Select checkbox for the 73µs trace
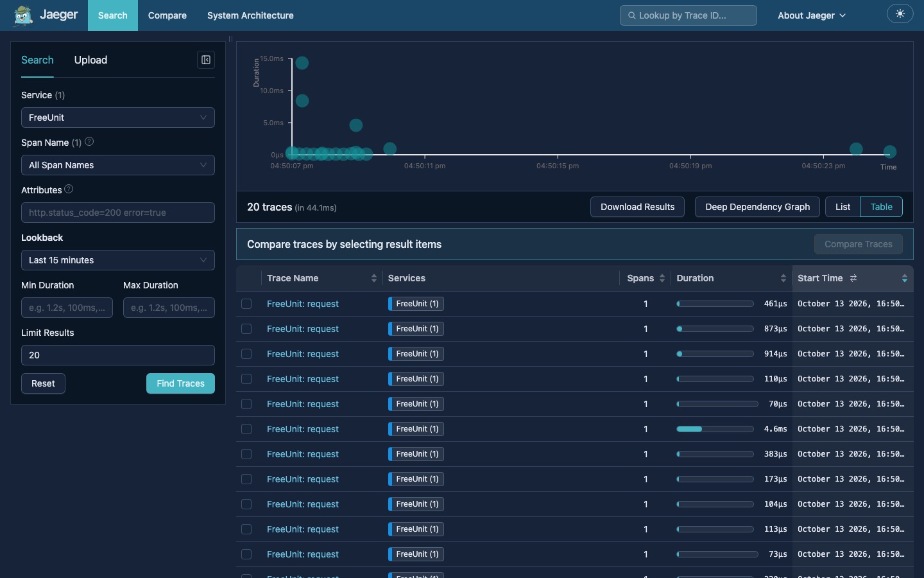The image size is (924, 578). coord(246,554)
